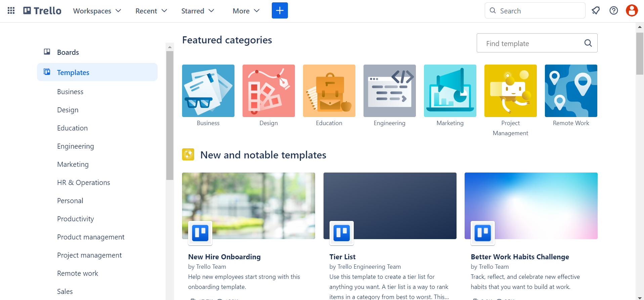
Task: Open Productivity templates in sidebar
Action: point(76,219)
